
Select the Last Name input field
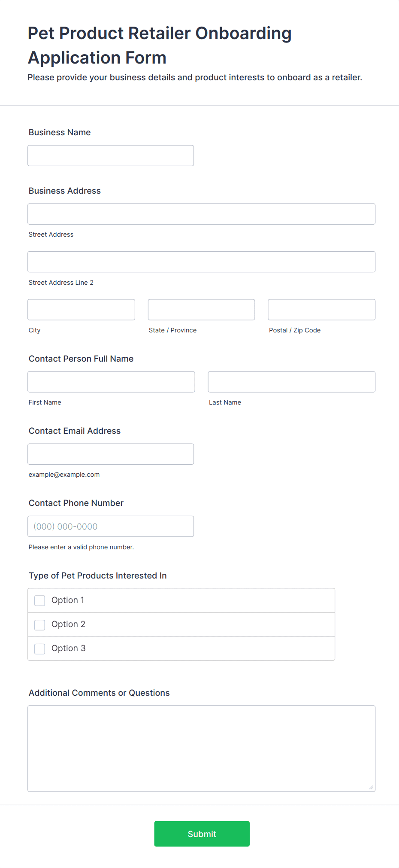coord(291,381)
